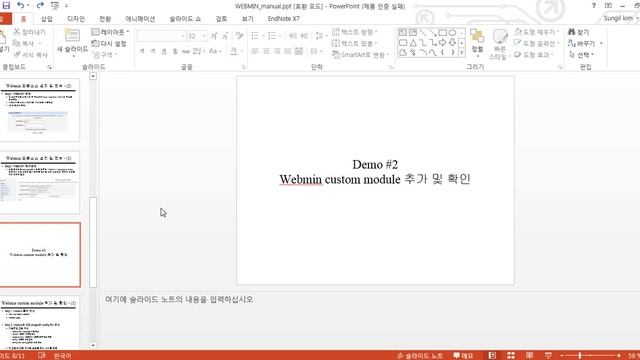The width and height of the screenshot is (640, 360).
Task: Toggle text shadow formatting
Action: 175,51
